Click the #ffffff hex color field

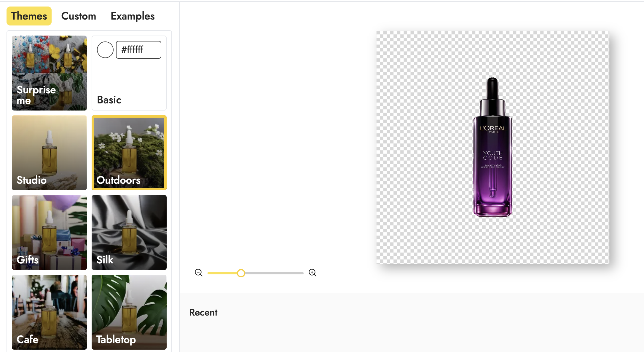click(x=138, y=50)
